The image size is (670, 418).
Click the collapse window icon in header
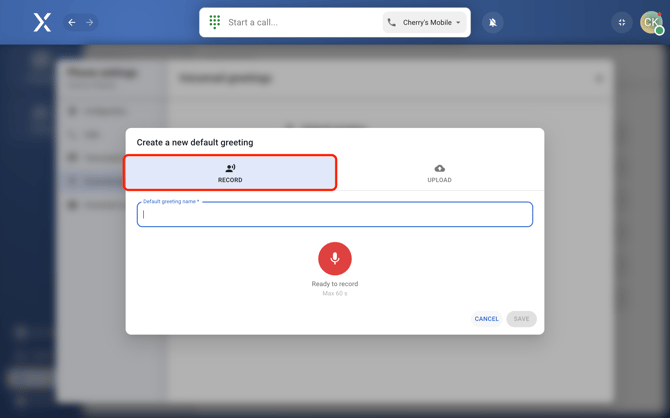pos(622,22)
